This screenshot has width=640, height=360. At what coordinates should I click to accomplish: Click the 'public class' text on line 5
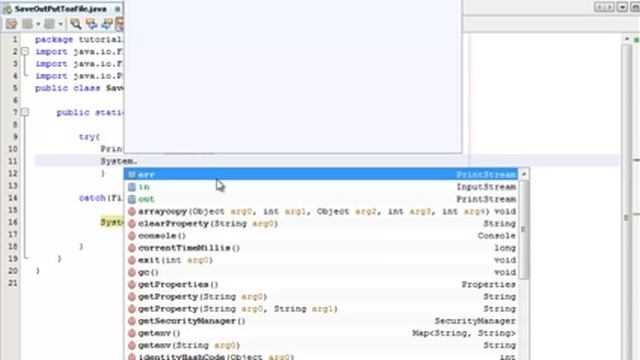point(67,88)
